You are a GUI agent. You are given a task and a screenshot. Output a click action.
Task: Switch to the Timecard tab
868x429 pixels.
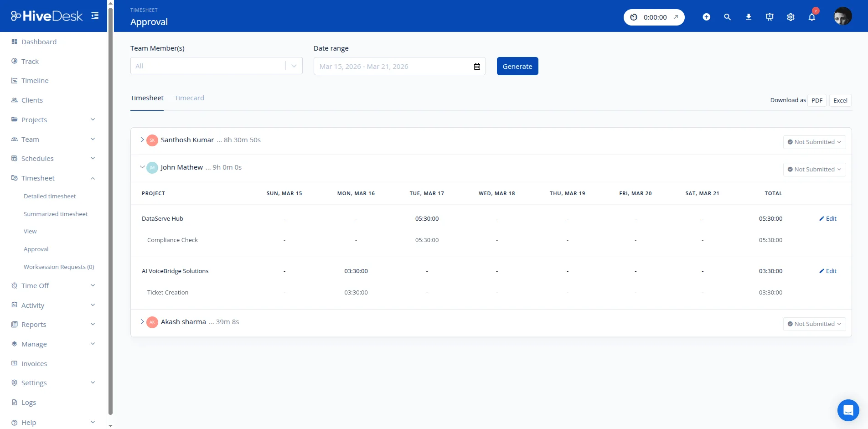click(x=189, y=98)
